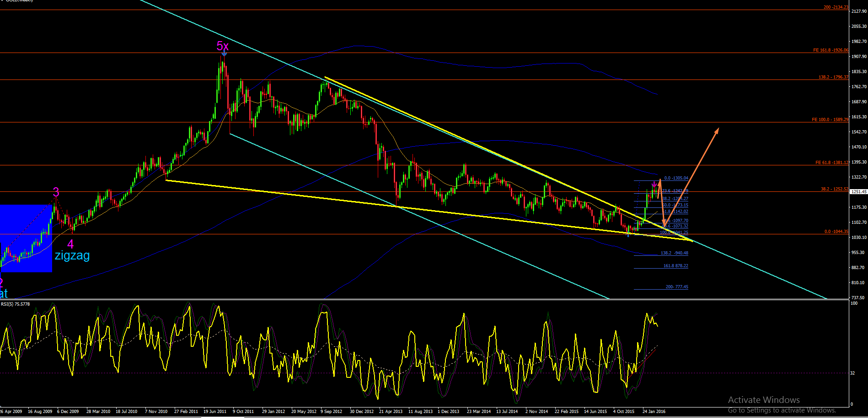The height and width of the screenshot is (418, 868).
Task: Select 1907.90 on the price axis
Action: [x=858, y=57]
